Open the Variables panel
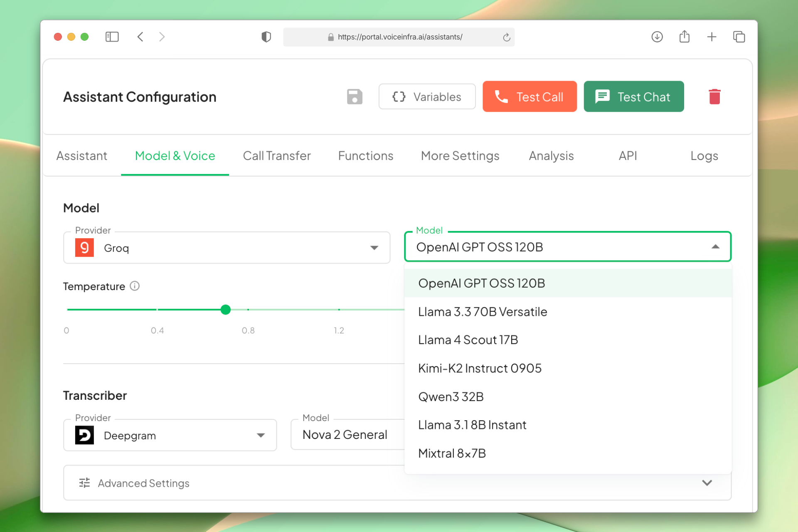This screenshot has height=532, width=798. click(427, 97)
